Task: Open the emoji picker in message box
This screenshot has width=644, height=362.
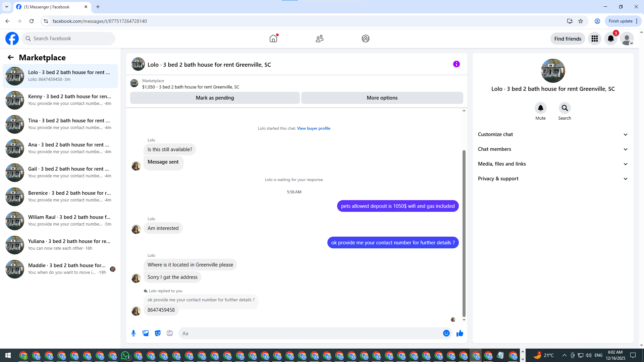Action: point(446,333)
